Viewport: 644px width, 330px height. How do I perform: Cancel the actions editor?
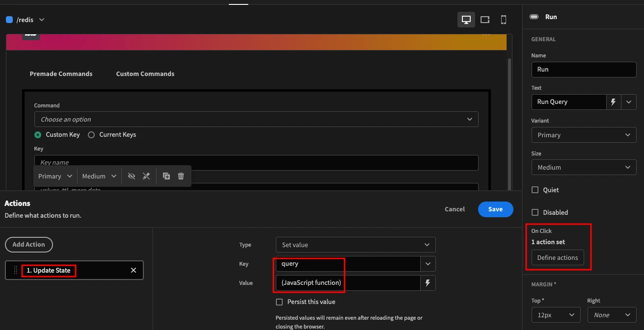coord(455,209)
